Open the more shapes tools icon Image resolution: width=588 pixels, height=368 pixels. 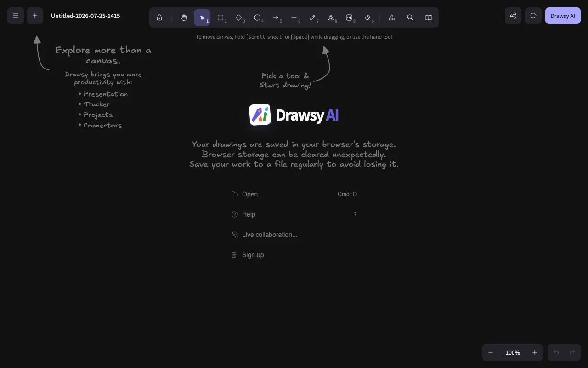tap(392, 17)
